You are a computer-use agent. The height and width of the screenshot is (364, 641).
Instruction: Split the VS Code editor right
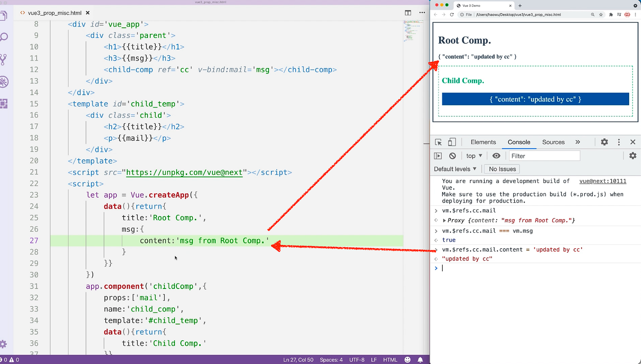408,13
